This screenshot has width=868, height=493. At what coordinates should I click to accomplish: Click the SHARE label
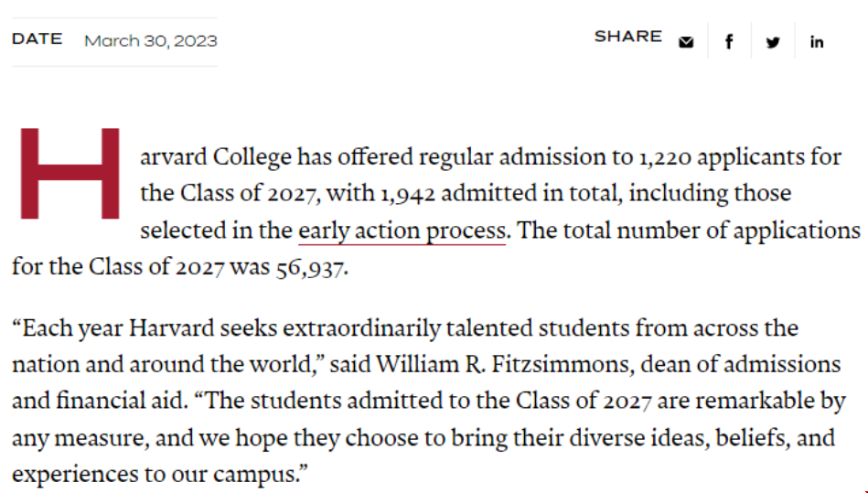pos(627,37)
